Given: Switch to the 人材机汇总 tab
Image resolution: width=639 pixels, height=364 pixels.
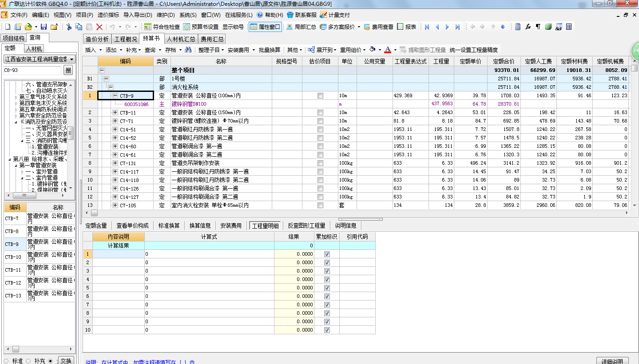Looking at the screenshot, I should click(x=181, y=39).
